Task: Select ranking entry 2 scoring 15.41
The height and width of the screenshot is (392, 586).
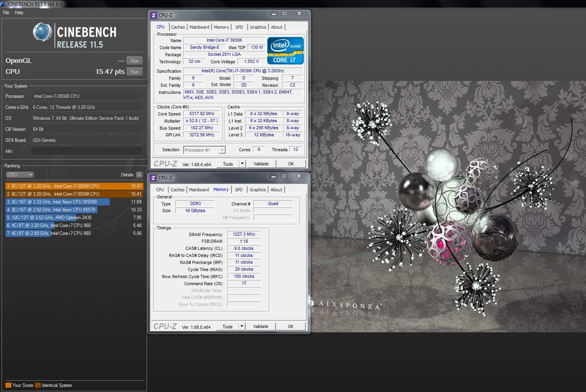Action: pyautogui.click(x=74, y=194)
